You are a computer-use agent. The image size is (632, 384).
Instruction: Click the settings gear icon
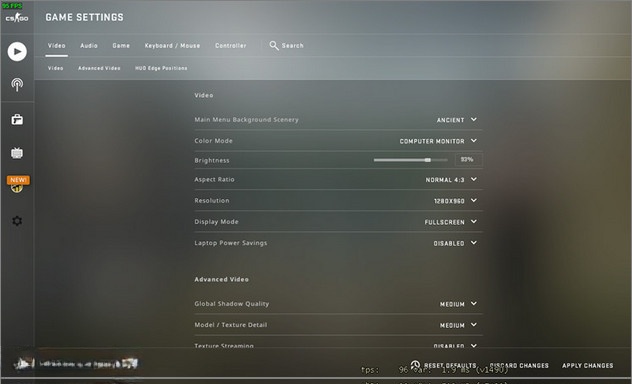point(17,221)
